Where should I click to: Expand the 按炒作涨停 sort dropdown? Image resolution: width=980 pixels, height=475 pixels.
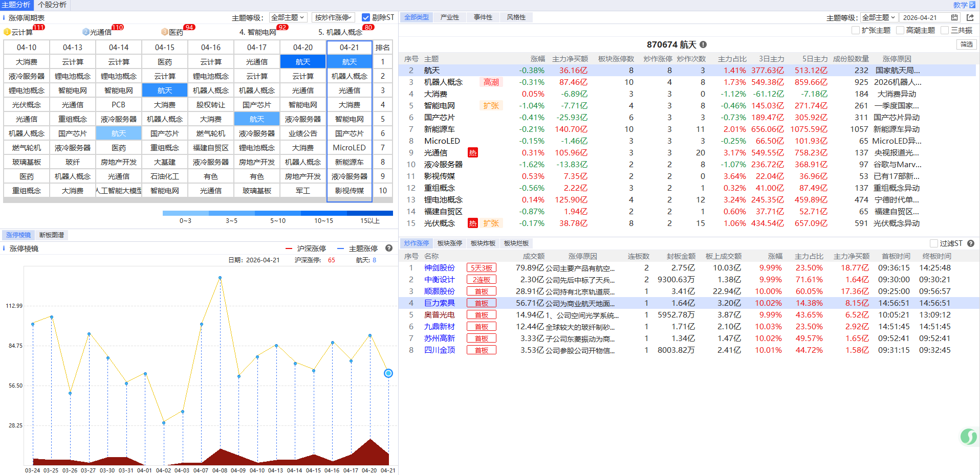pos(333,17)
